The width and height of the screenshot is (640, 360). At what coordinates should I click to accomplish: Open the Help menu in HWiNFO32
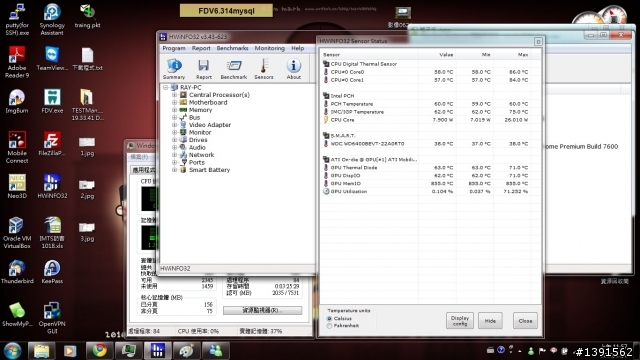coord(298,48)
